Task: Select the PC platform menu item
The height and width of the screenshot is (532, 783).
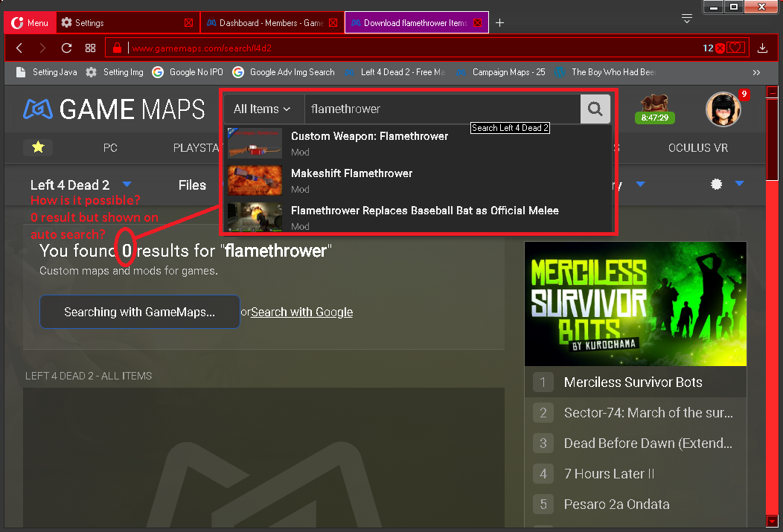Action: click(110, 147)
